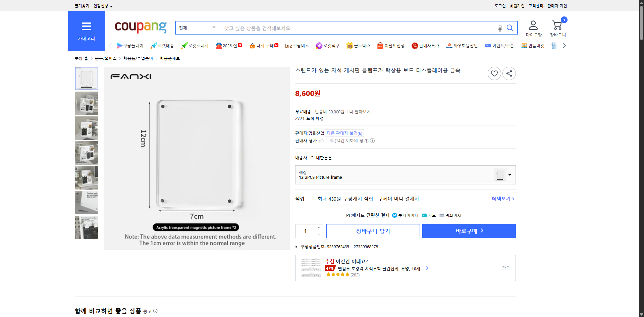This screenshot has height=317, width=644.
Task: Click the seller rating info icon
Action: pyautogui.click(x=372, y=141)
